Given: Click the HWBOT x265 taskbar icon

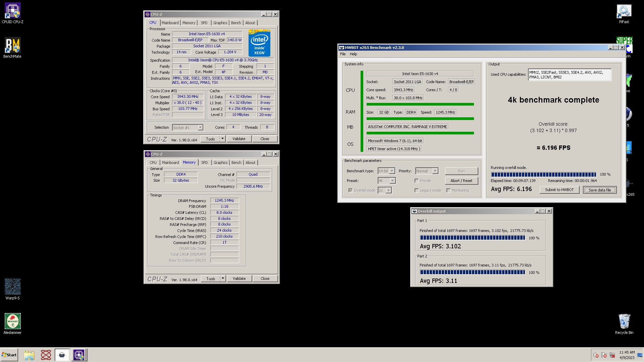Looking at the screenshot, I should coord(62,355).
